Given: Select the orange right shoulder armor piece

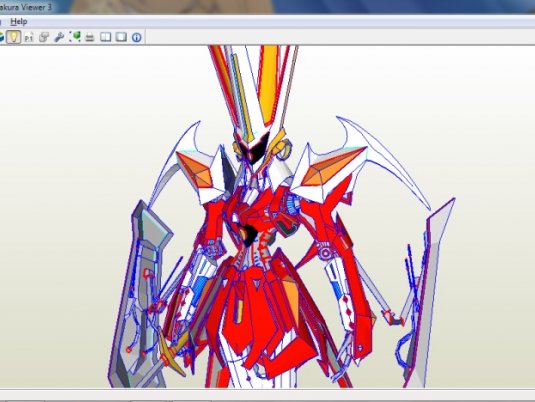Looking at the screenshot, I should [330, 166].
